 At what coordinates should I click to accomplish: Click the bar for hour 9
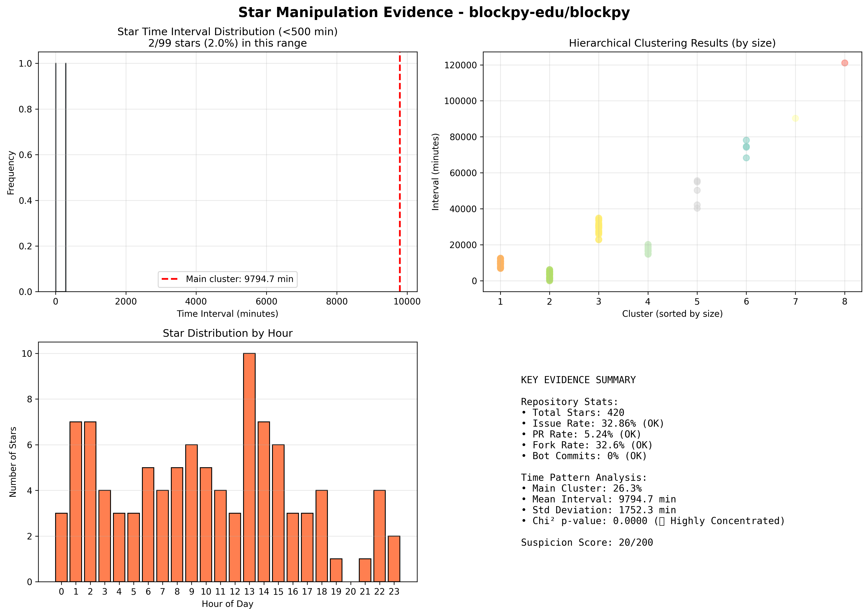click(191, 513)
